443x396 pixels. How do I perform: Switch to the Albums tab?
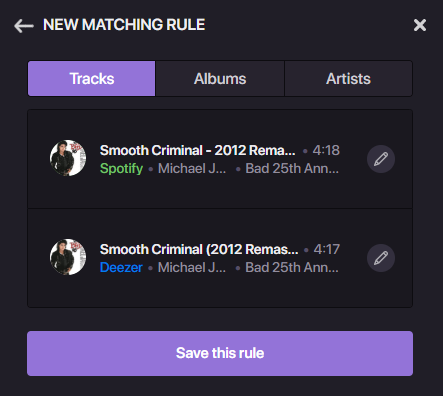click(220, 79)
